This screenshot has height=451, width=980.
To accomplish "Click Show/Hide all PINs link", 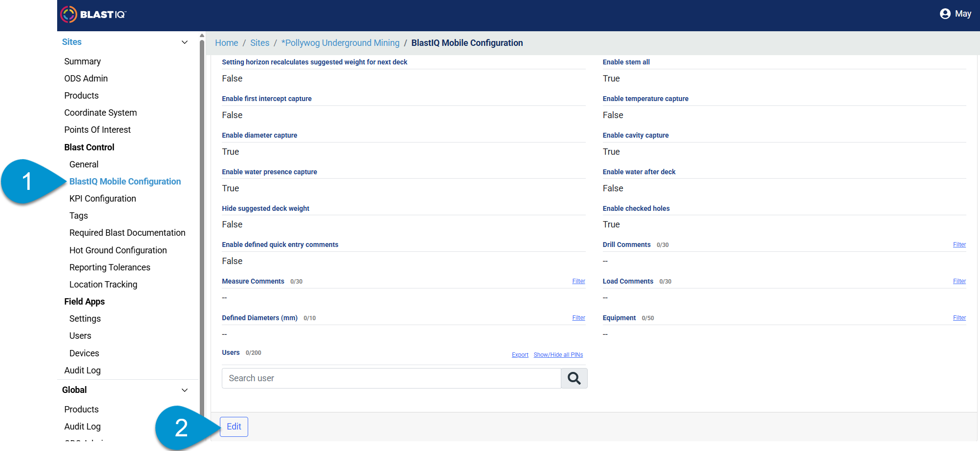I will pos(558,355).
